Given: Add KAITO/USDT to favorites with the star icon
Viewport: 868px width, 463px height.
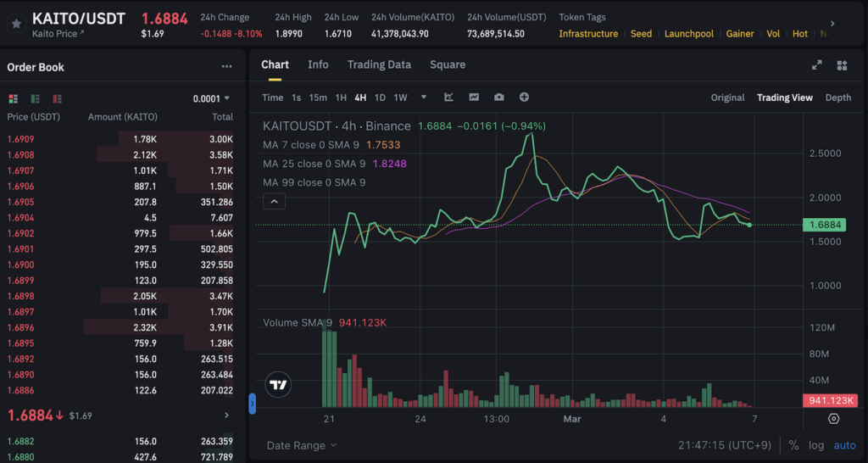Looking at the screenshot, I should click(x=16, y=23).
